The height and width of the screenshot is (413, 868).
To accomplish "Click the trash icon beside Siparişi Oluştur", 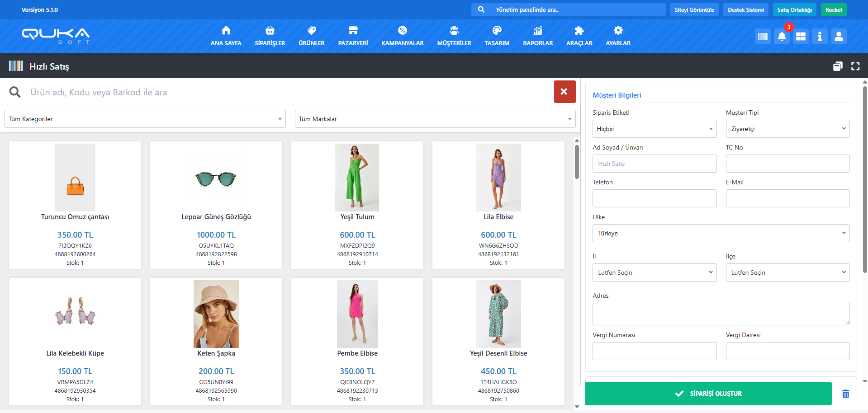I will [x=845, y=394].
